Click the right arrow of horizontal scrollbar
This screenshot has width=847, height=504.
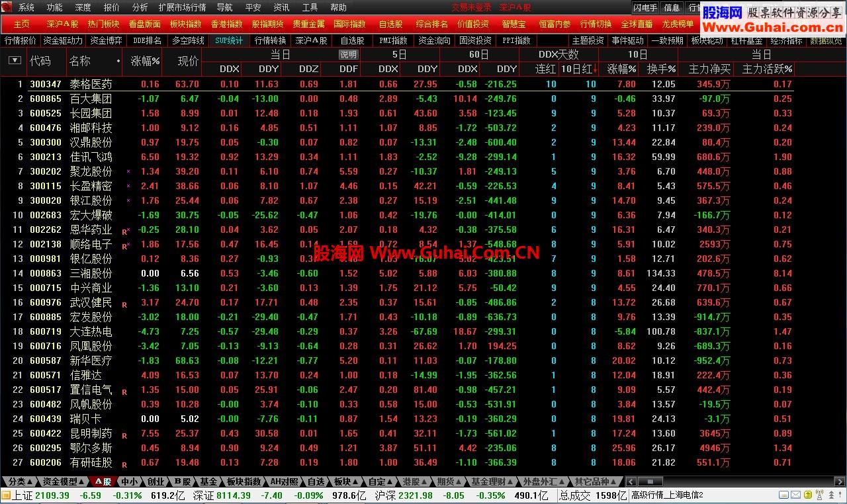(840, 482)
